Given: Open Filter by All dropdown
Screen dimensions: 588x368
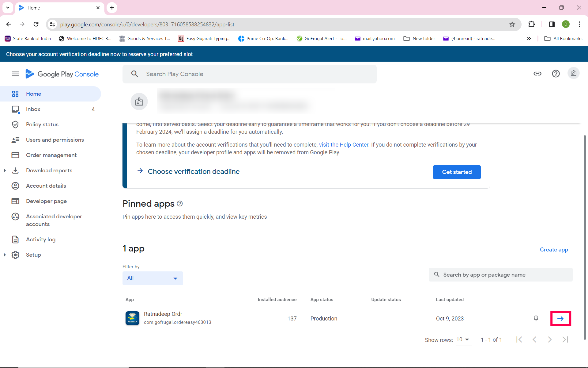Looking at the screenshot, I should click(x=153, y=278).
